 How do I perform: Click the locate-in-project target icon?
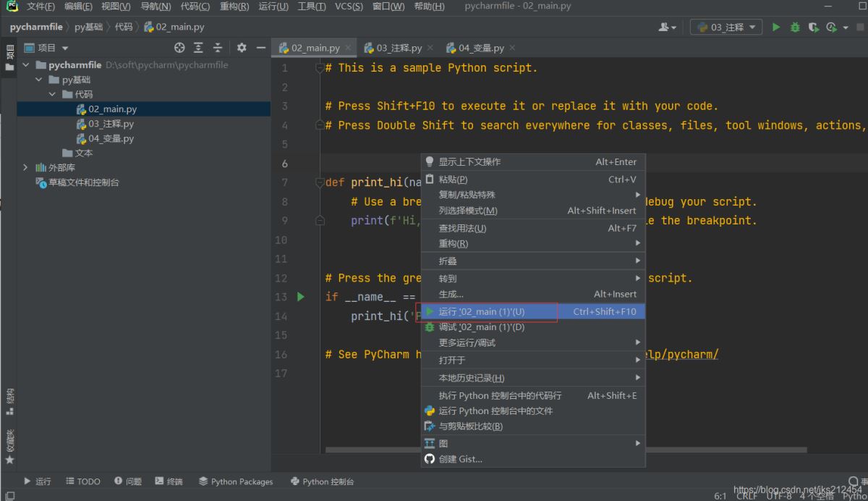(x=179, y=48)
